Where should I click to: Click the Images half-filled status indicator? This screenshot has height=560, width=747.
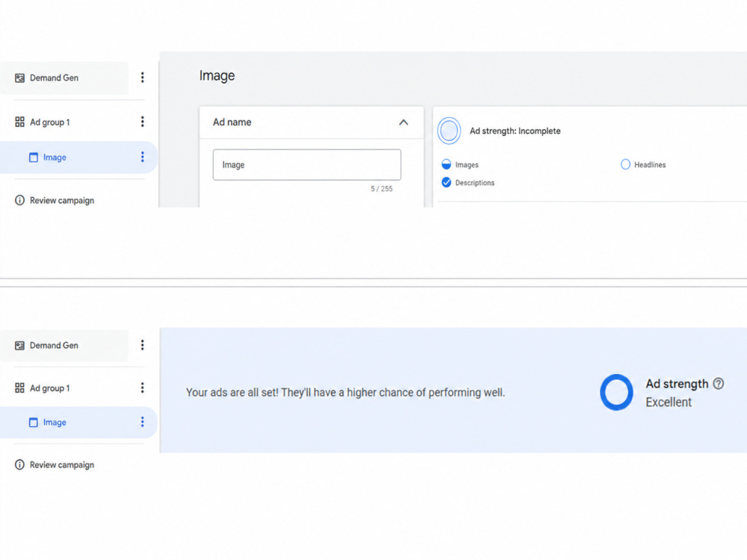[447, 165]
